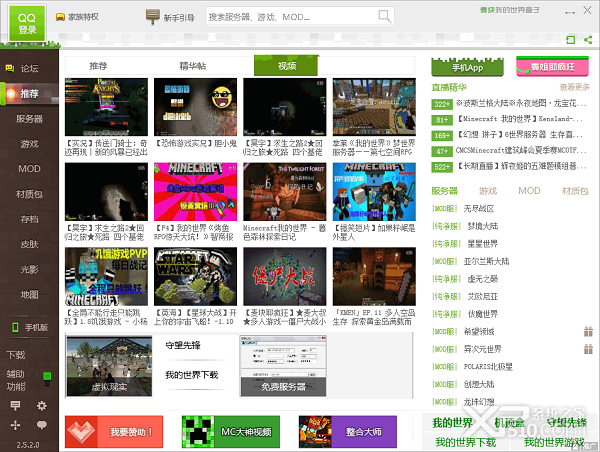Open 恐怖游戏实况 胆小鬼 video thumbnail
Image resolution: width=600 pixels, height=452 pixels.
pyautogui.click(x=196, y=107)
